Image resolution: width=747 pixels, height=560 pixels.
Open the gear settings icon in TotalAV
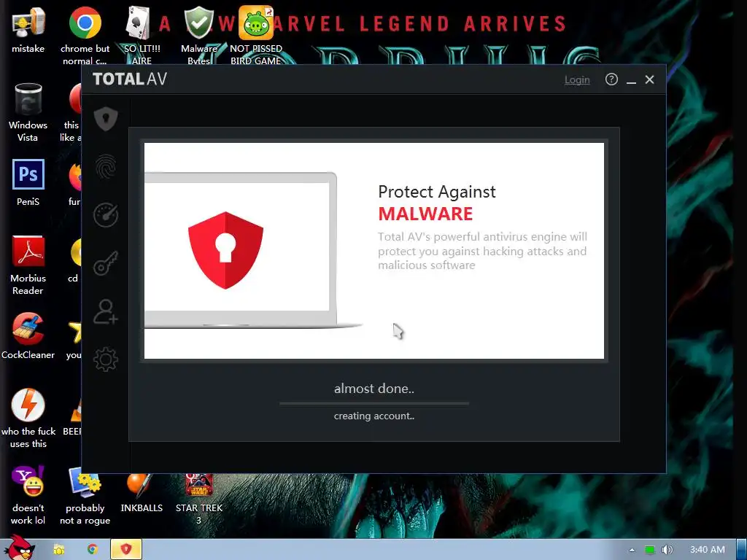coord(106,359)
